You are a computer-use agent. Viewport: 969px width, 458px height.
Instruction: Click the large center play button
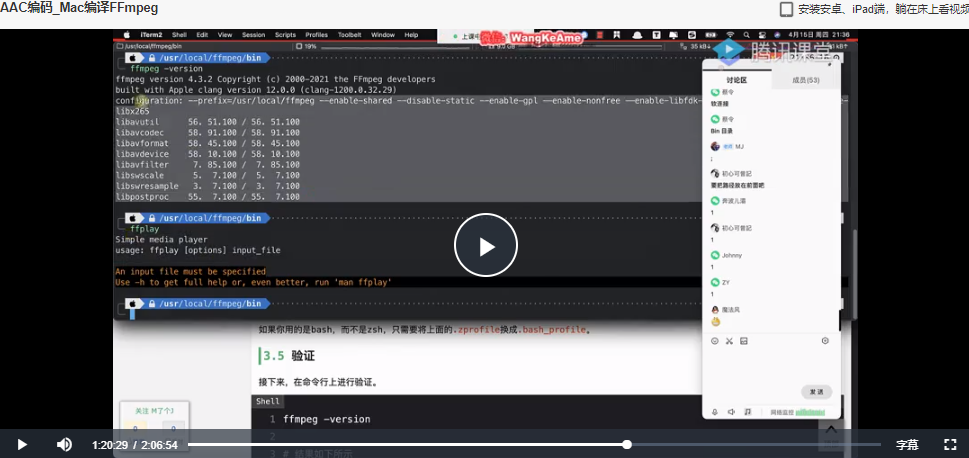(x=486, y=245)
